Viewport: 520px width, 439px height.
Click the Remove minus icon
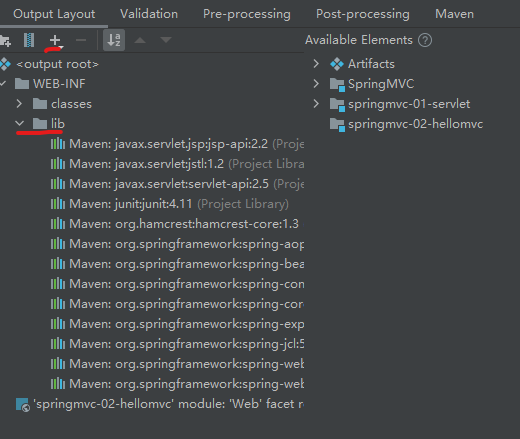81,40
